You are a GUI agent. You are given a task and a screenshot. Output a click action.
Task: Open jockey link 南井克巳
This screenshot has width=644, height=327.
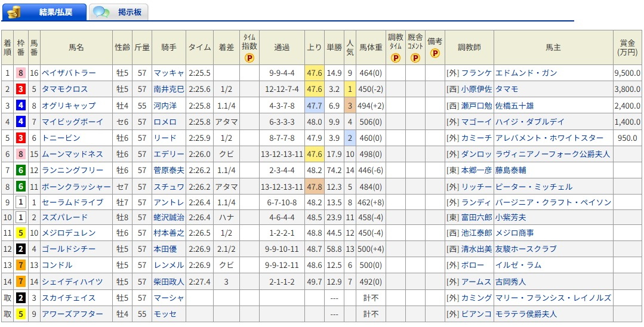168,90
